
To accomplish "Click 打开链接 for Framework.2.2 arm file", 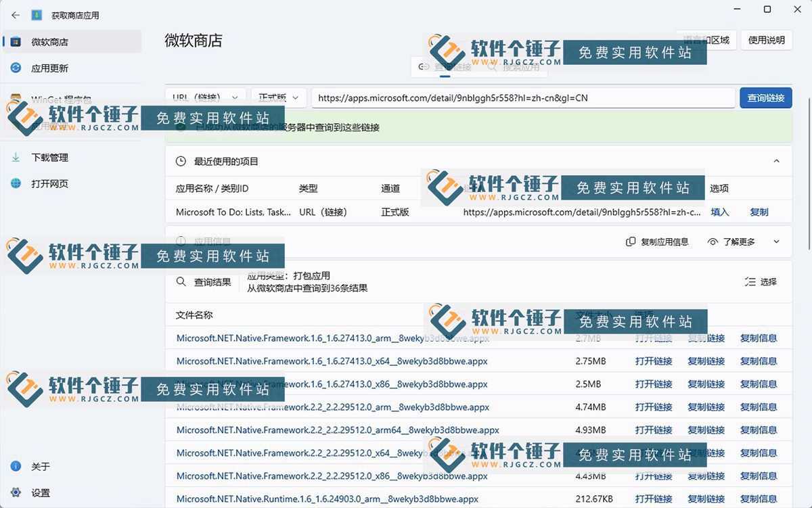I will point(654,407).
